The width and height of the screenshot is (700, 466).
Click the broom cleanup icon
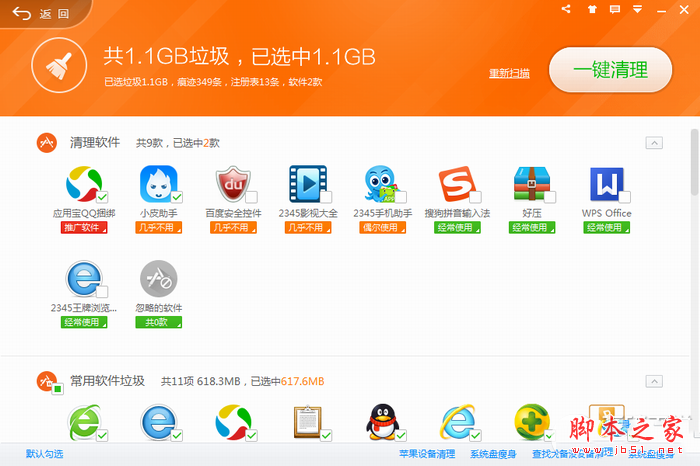click(x=59, y=66)
